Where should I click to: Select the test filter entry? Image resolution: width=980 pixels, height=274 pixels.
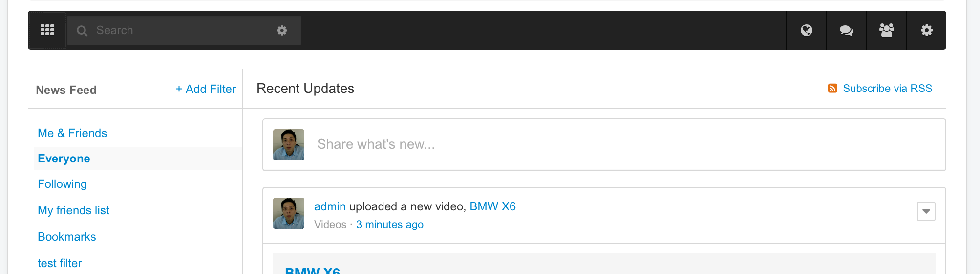60,263
